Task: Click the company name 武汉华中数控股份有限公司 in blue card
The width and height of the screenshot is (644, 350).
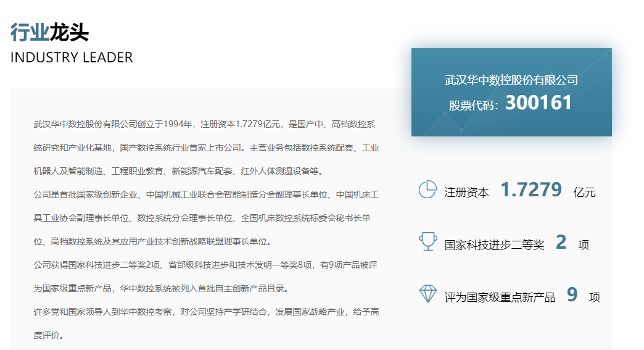Action: [x=511, y=80]
